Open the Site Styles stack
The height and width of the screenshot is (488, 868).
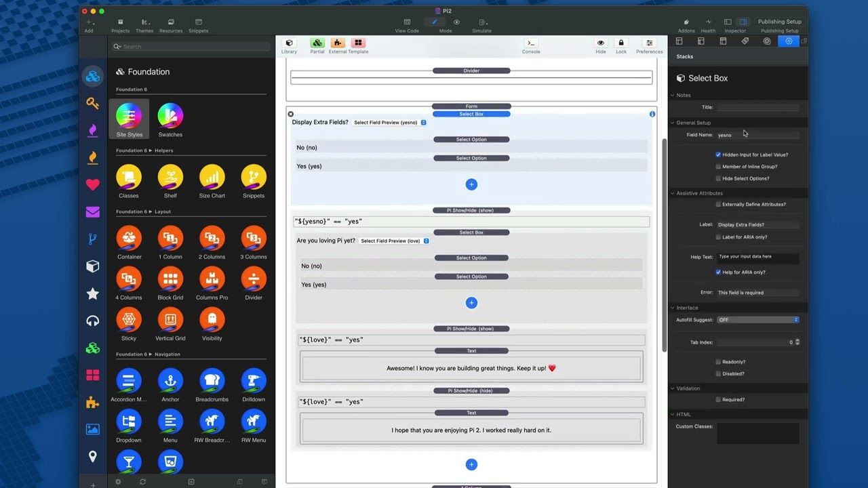pos(129,119)
